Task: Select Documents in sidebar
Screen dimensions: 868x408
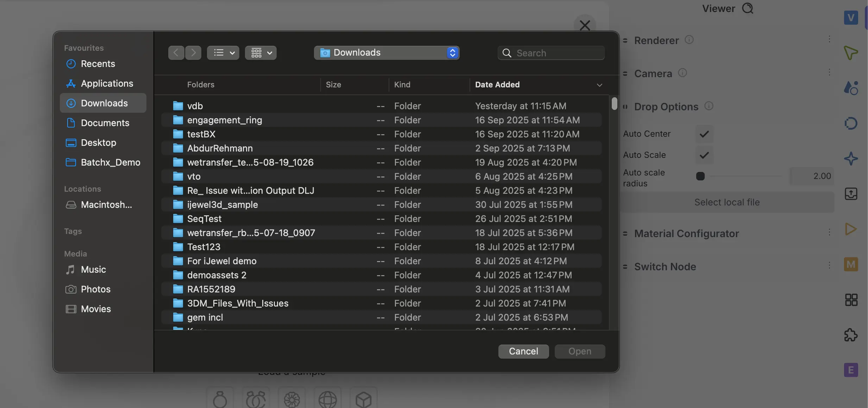Action: 103,123
